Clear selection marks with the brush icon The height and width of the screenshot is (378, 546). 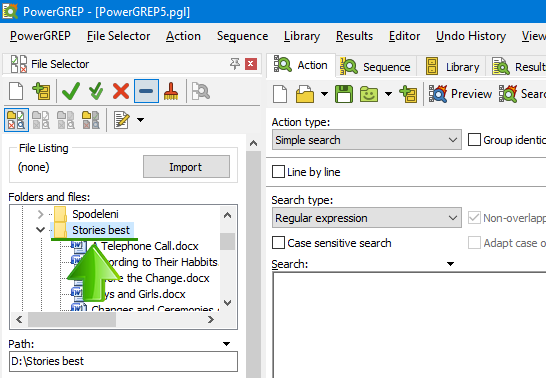coord(171,91)
